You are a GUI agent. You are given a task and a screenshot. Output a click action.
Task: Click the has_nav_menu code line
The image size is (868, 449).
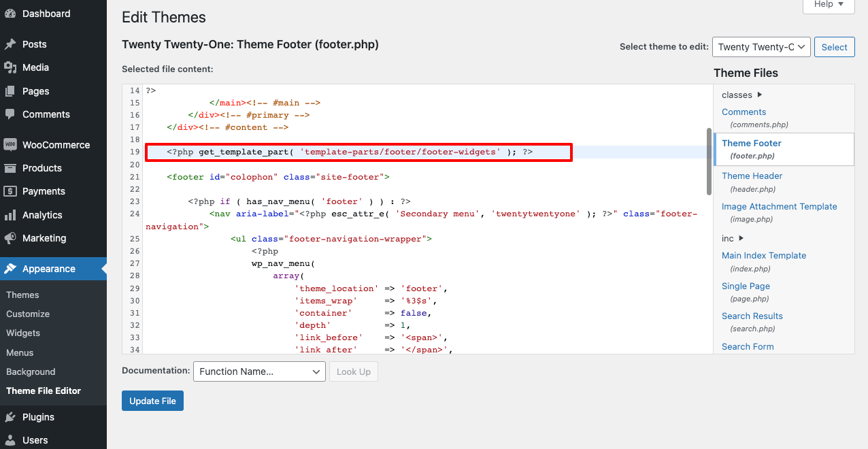click(299, 201)
